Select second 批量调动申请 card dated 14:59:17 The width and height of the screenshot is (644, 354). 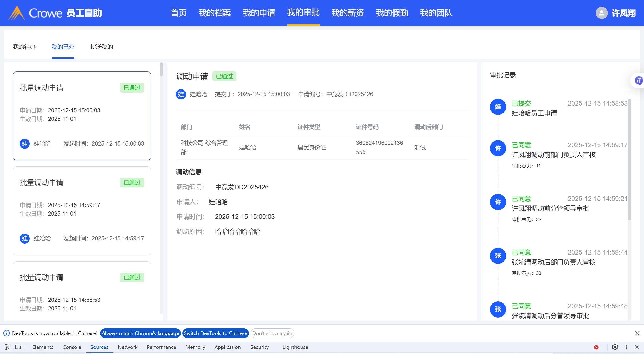82,211
